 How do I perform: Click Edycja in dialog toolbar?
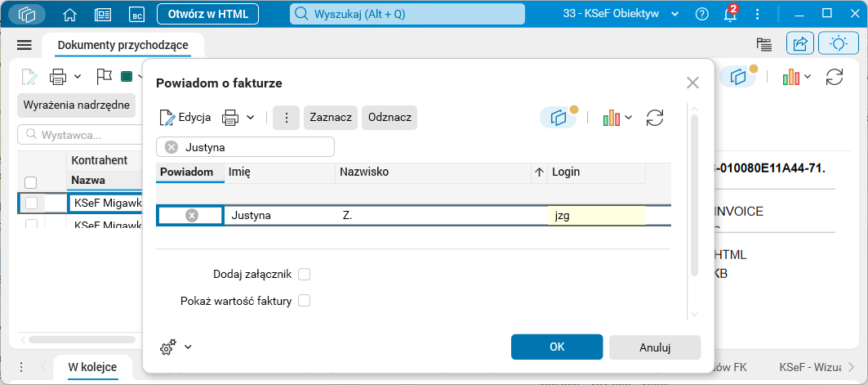tap(185, 118)
